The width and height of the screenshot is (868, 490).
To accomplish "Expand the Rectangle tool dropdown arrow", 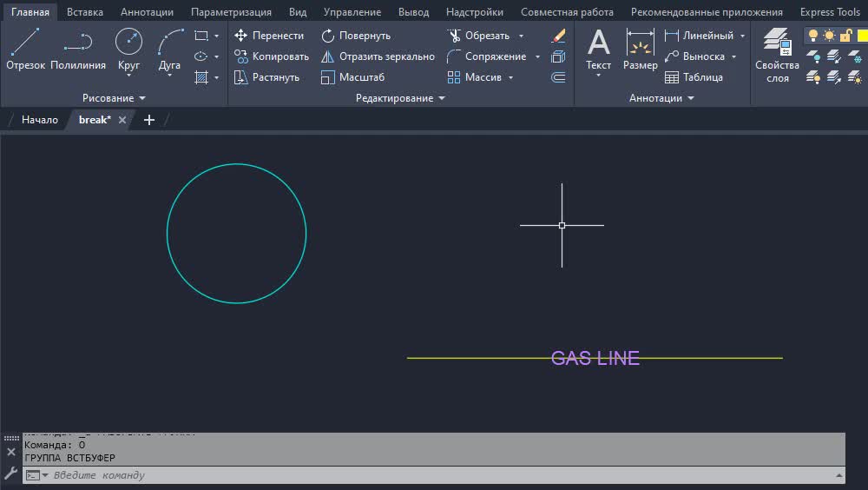I will coord(216,36).
